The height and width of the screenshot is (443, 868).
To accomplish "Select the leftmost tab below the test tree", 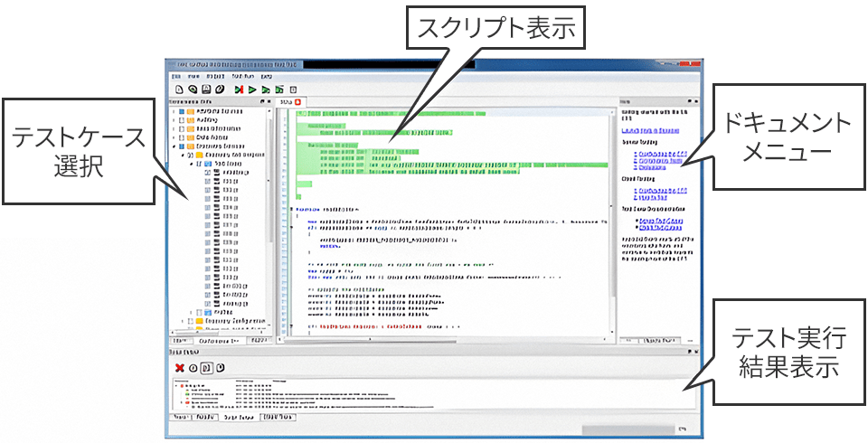I will 180,341.
